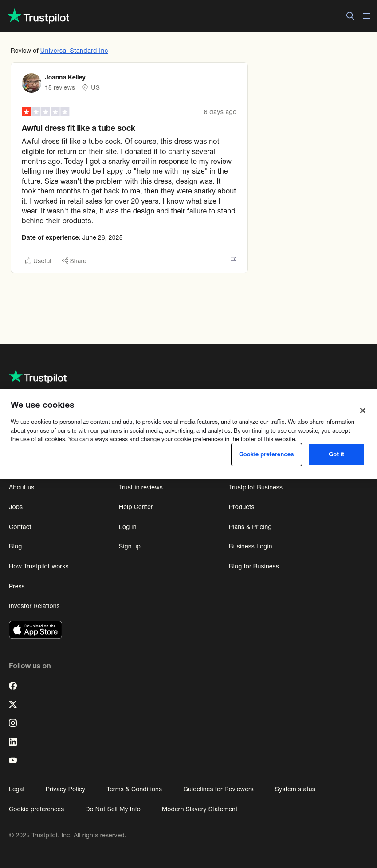Open Trustpilot's Instagram icon
The height and width of the screenshot is (868, 377).
[13, 723]
